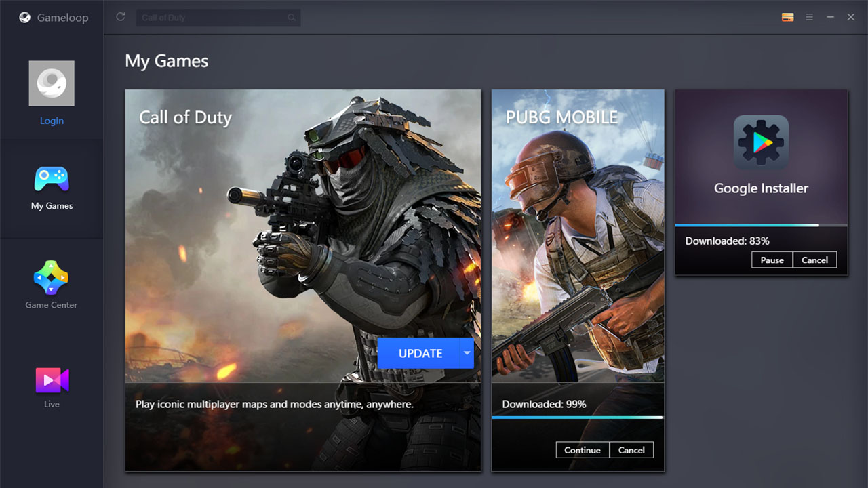Click the search magnifier icon
This screenshot has width=868, height=488.
(292, 18)
